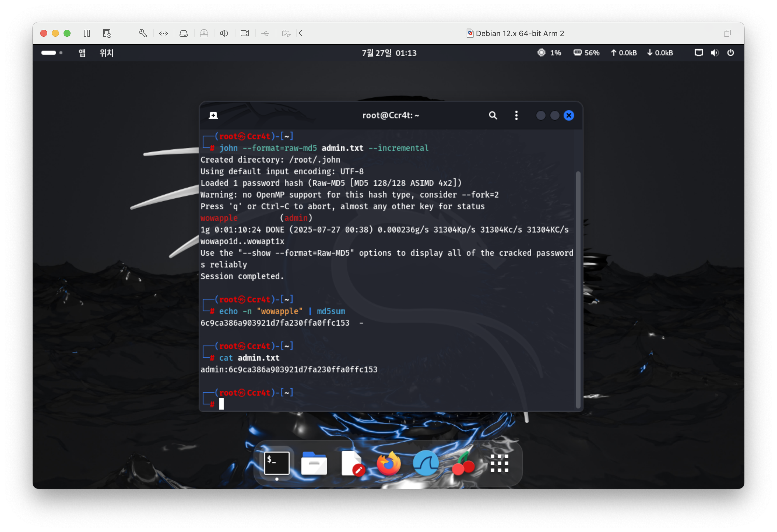The width and height of the screenshot is (777, 532).
Task: Toggle VM sound device icon
Action: [224, 34]
